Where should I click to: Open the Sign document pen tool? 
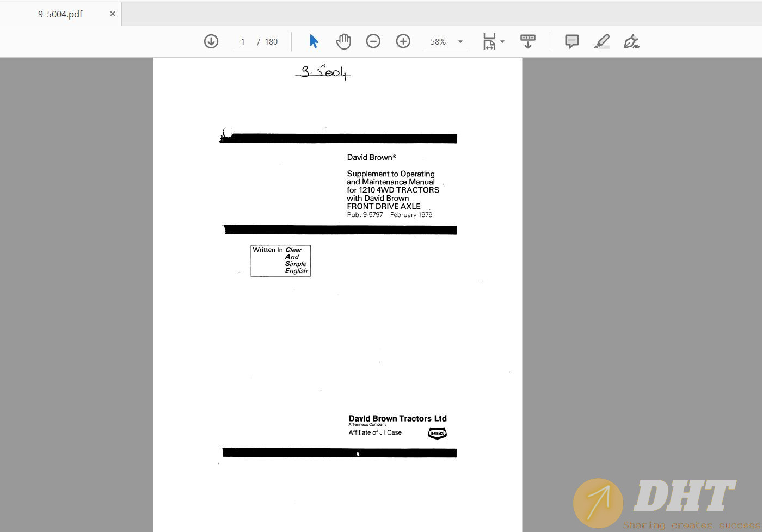tap(631, 41)
